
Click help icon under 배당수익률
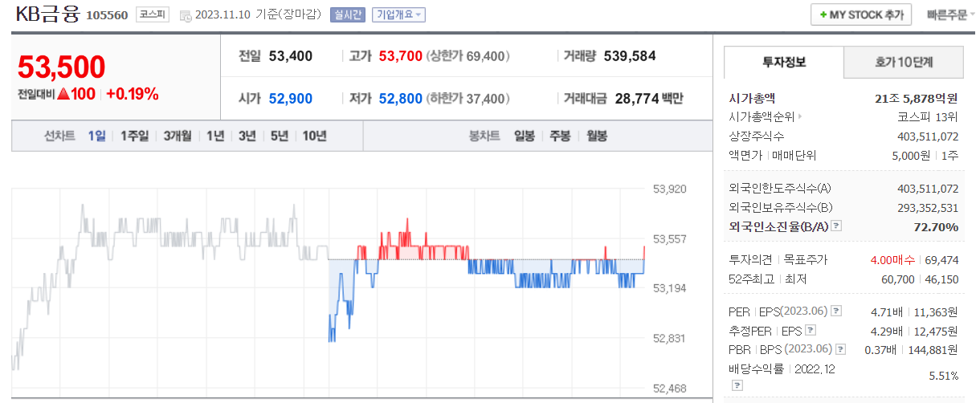point(737,385)
